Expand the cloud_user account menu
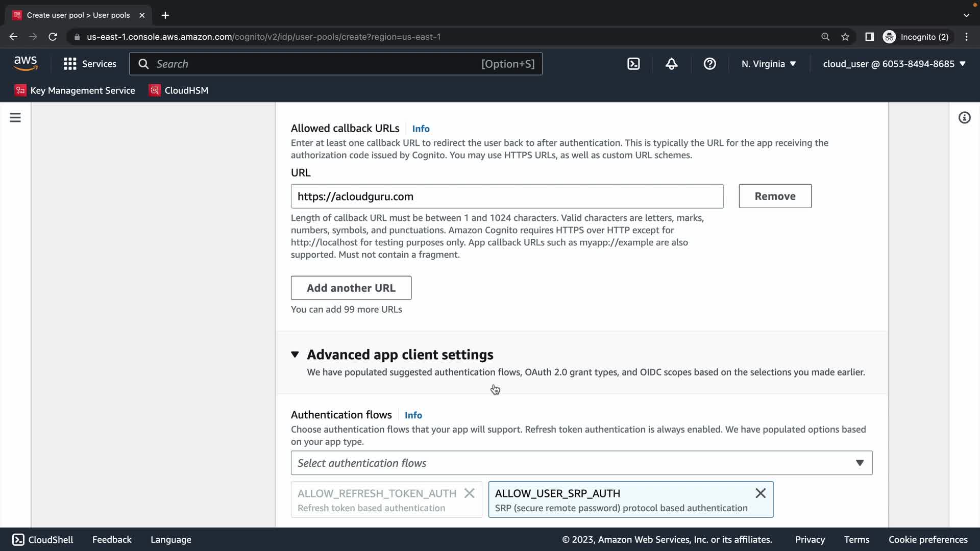This screenshot has height=551, width=980. click(x=894, y=64)
